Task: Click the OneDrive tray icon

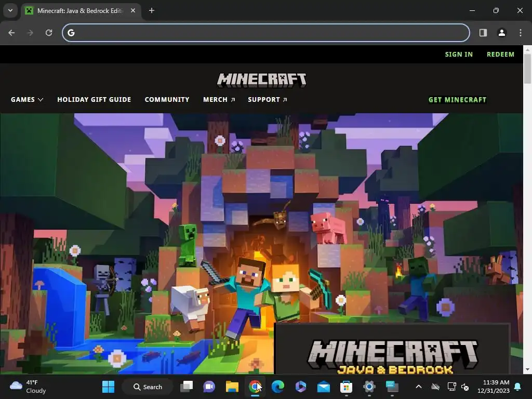Action: click(435, 387)
